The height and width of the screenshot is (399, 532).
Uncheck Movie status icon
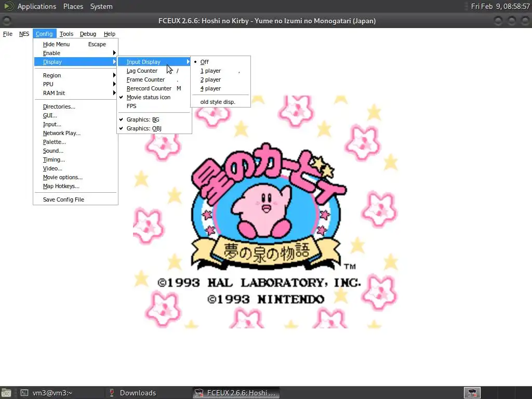click(x=154, y=97)
